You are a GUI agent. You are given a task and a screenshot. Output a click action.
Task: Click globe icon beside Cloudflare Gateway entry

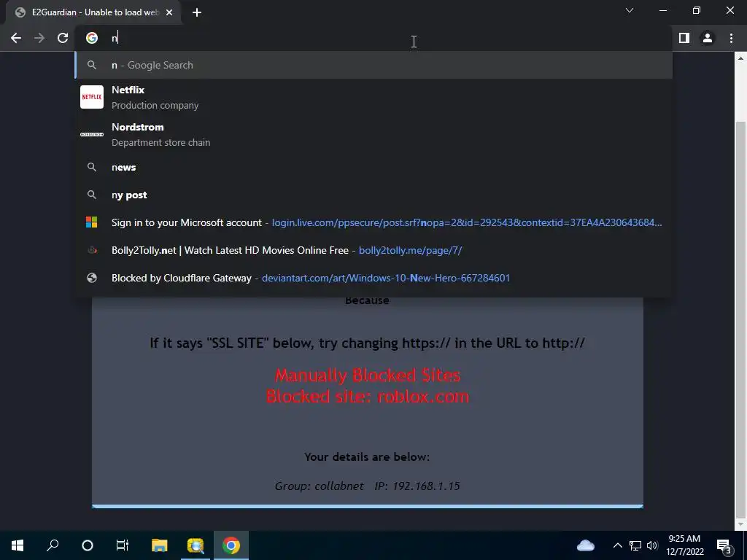coord(92,278)
